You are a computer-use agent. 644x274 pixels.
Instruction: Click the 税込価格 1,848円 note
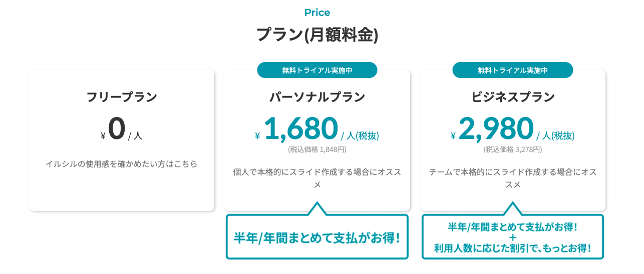point(317,149)
